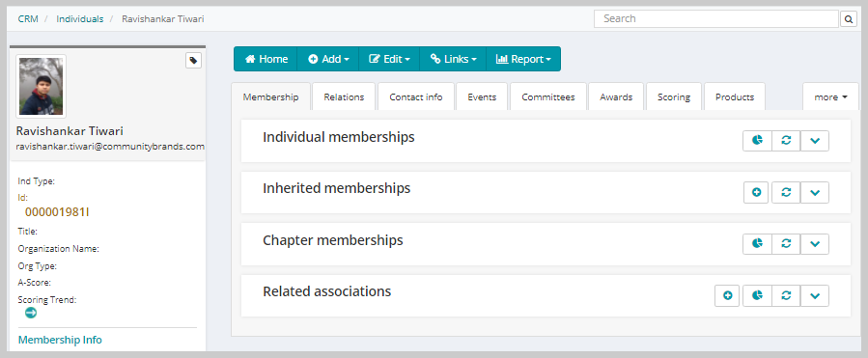Image resolution: width=868 pixels, height=358 pixels.
Task: Go to the Home toolbar button
Action: pyautogui.click(x=266, y=59)
